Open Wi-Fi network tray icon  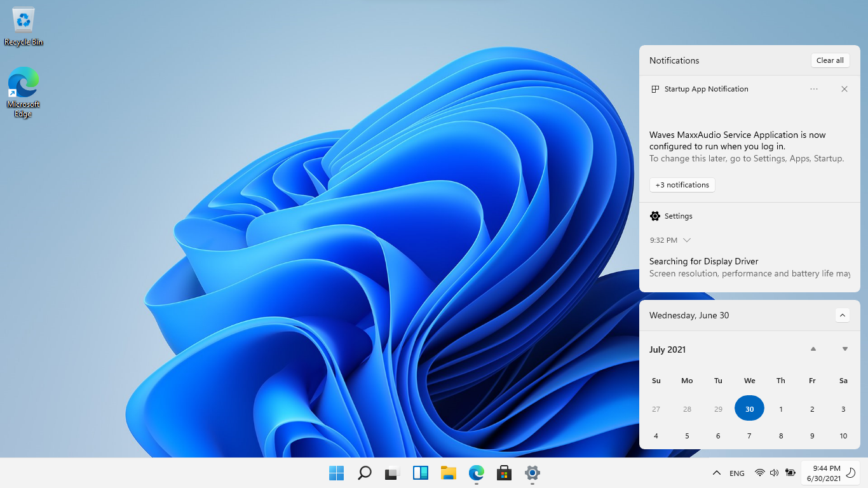759,473
